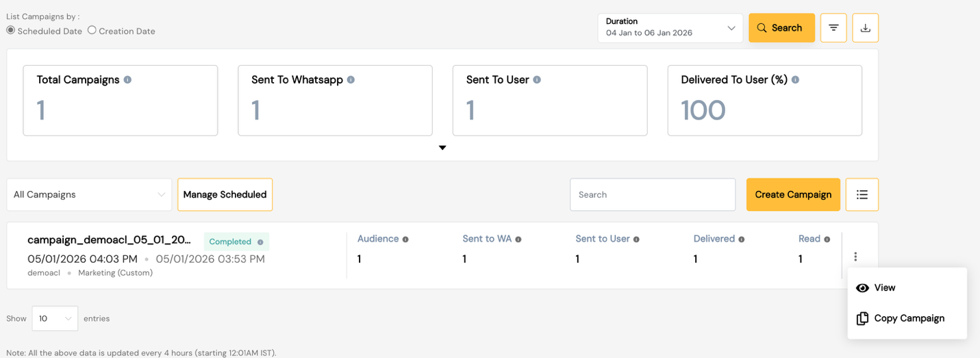
Task: Click info icon next to Total Campaigns
Action: (127, 79)
